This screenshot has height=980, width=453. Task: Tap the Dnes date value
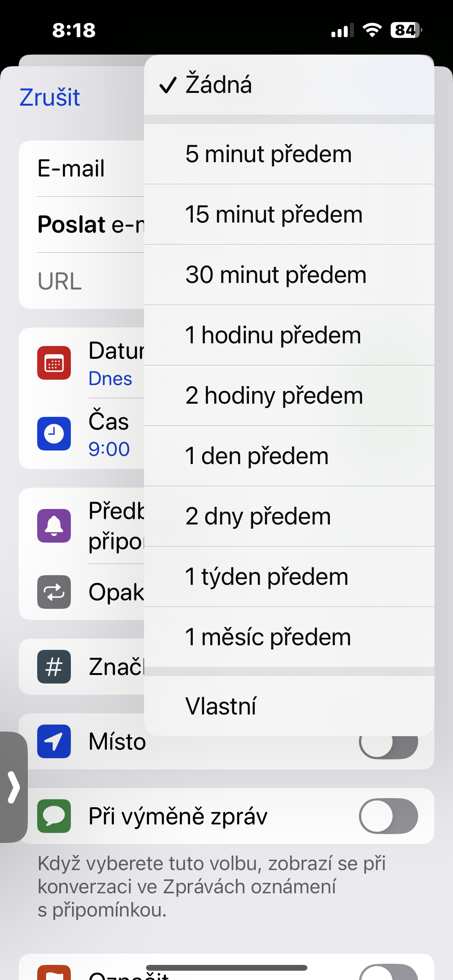(110, 379)
